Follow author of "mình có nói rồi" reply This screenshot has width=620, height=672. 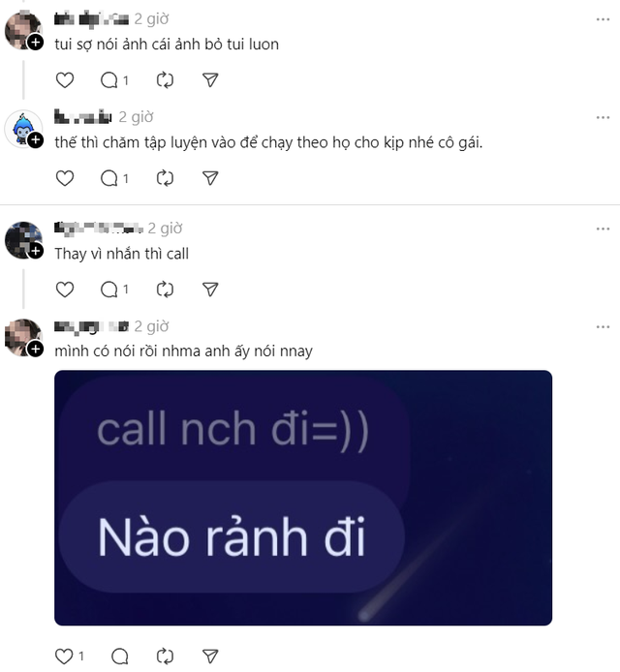[36, 350]
